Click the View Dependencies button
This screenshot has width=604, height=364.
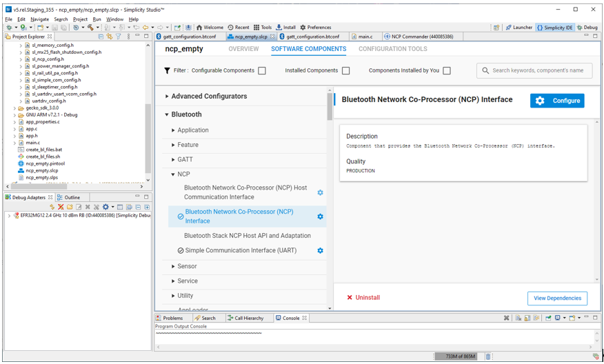click(x=558, y=298)
